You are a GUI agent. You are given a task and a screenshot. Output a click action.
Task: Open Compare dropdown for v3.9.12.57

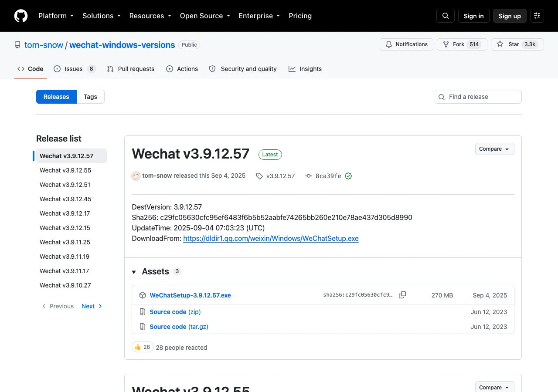(495, 149)
